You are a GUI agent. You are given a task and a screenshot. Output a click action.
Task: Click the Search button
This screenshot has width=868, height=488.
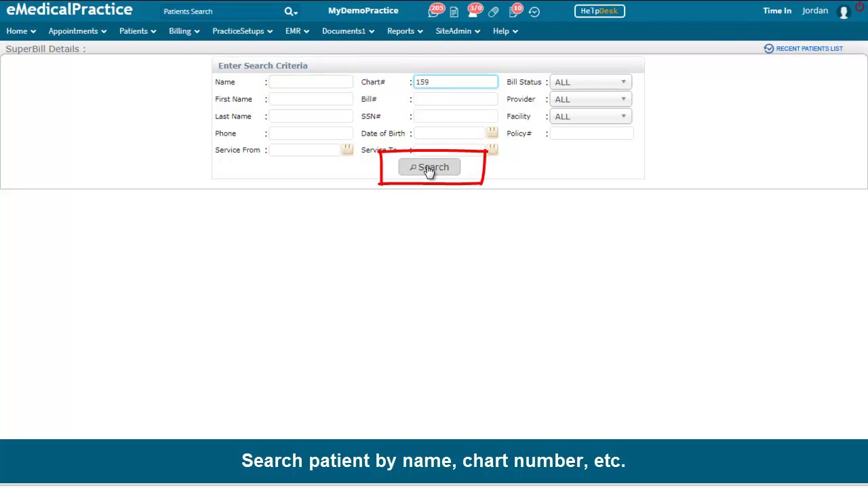click(x=429, y=167)
